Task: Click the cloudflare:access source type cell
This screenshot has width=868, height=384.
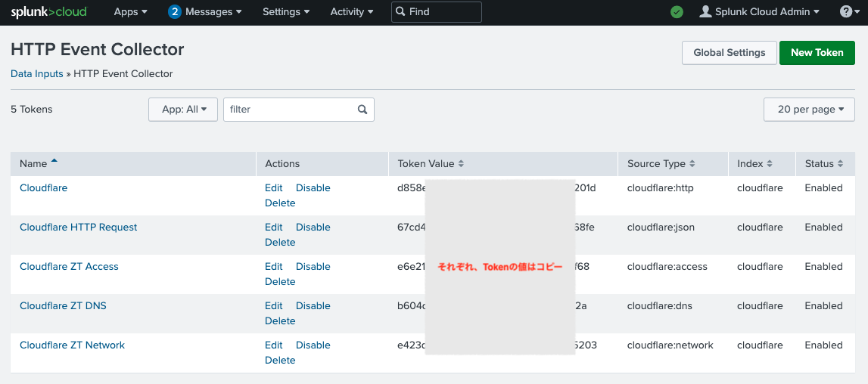Action: click(667, 267)
